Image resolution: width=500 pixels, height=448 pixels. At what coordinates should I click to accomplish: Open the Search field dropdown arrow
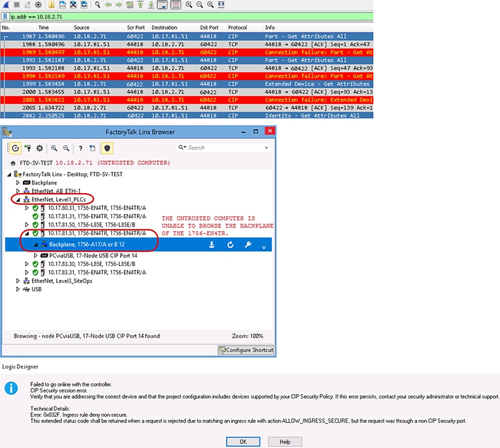click(x=266, y=148)
